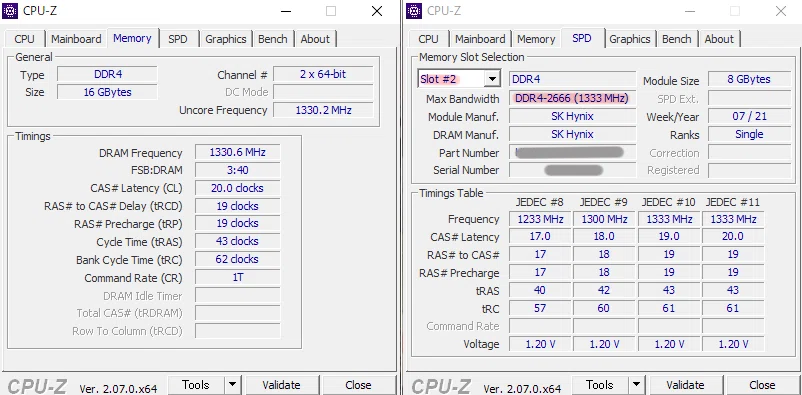Click Ranks Single value

749,134
